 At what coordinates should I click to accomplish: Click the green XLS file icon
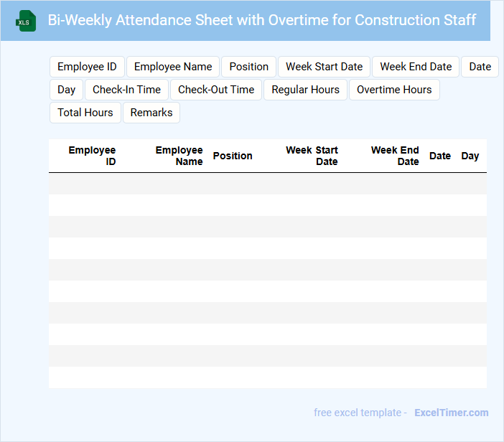pos(26,21)
